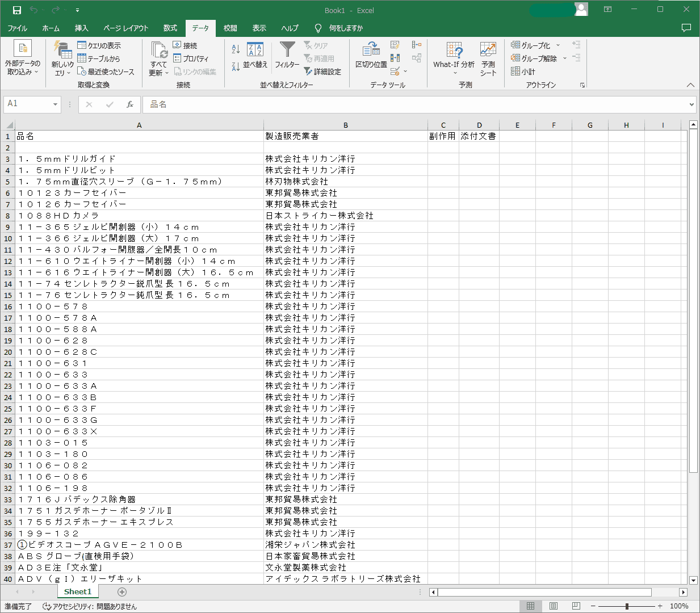This screenshot has width=700, height=613.
Task: Click 接続 in the connections group
Action: [185, 45]
